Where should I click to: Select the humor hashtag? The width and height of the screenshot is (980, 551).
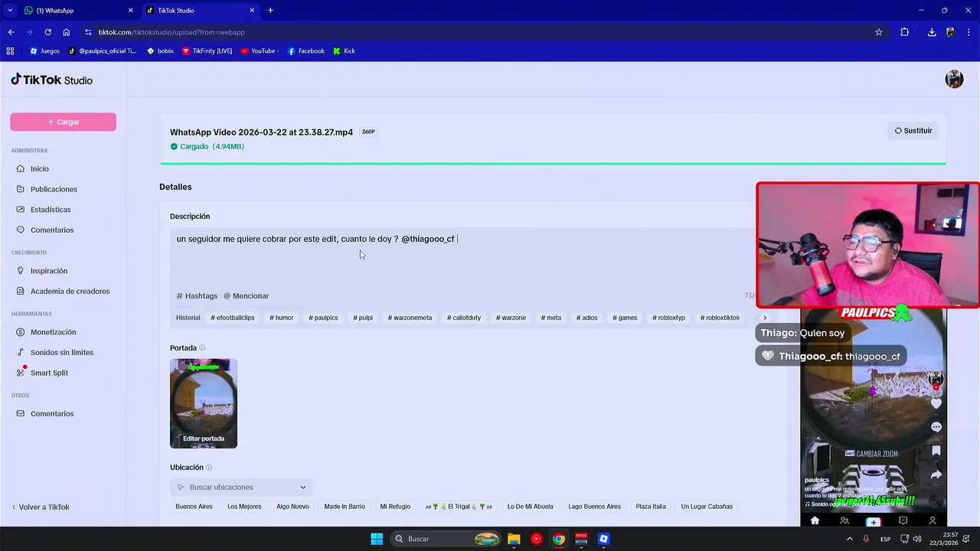click(x=281, y=318)
